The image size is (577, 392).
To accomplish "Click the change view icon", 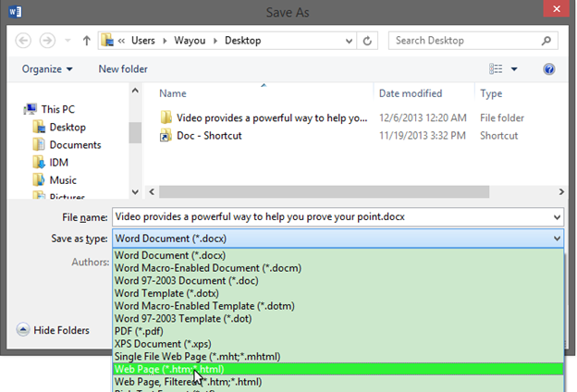I will pyautogui.click(x=497, y=69).
